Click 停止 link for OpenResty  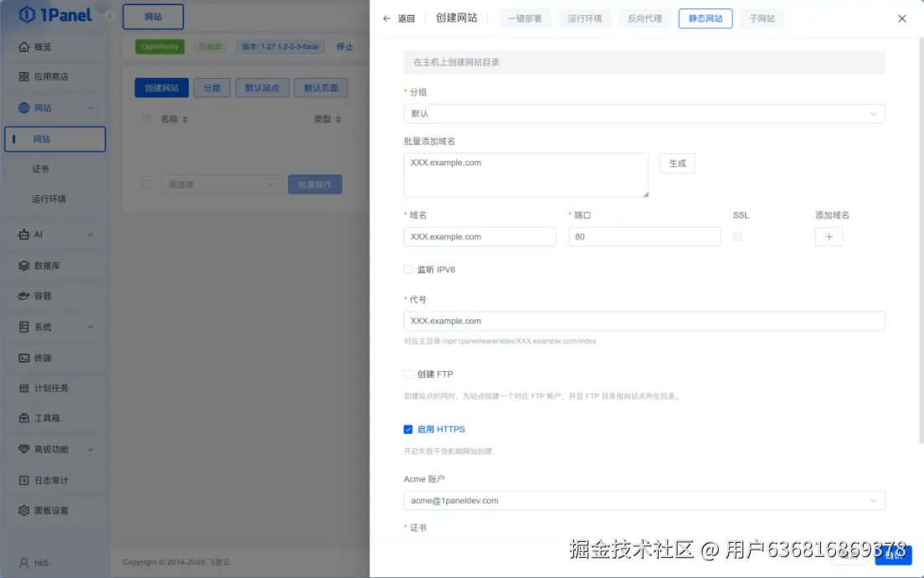click(x=345, y=47)
